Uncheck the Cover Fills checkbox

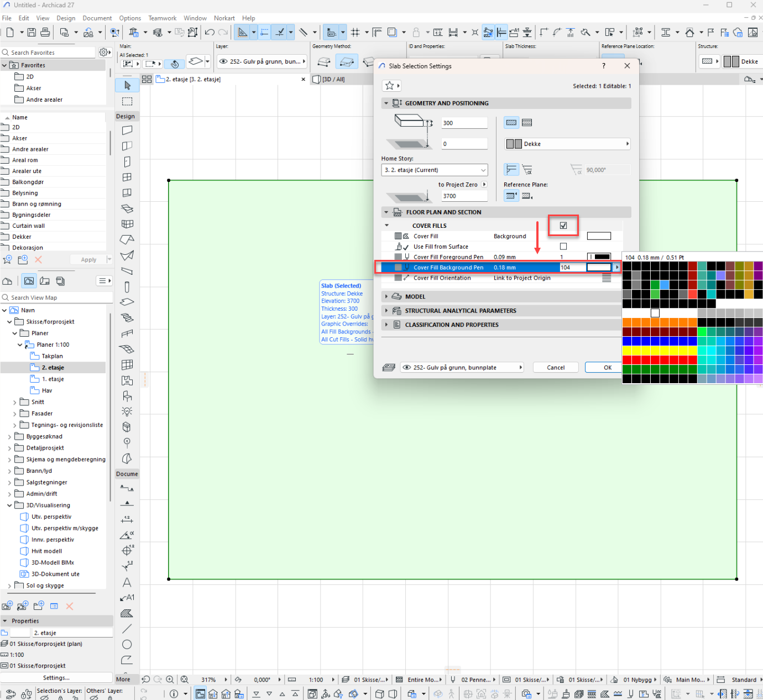[x=563, y=226]
